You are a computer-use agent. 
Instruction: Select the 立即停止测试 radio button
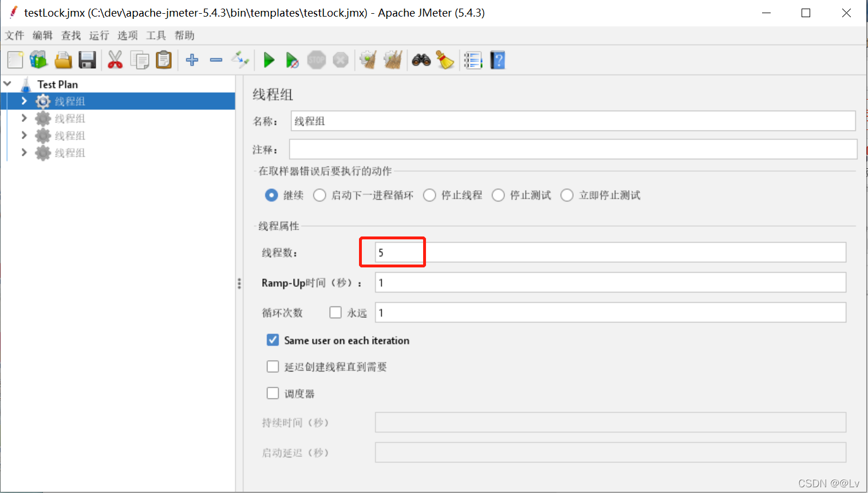(x=567, y=195)
